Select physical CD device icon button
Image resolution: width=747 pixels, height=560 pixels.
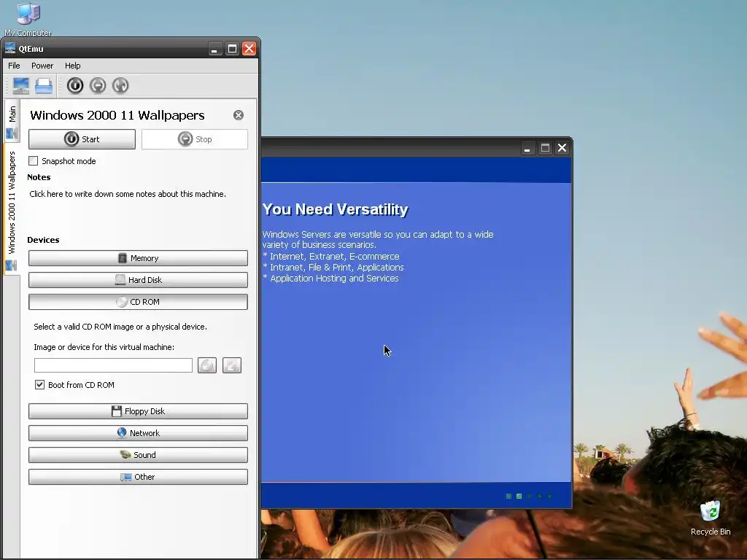[x=207, y=366]
